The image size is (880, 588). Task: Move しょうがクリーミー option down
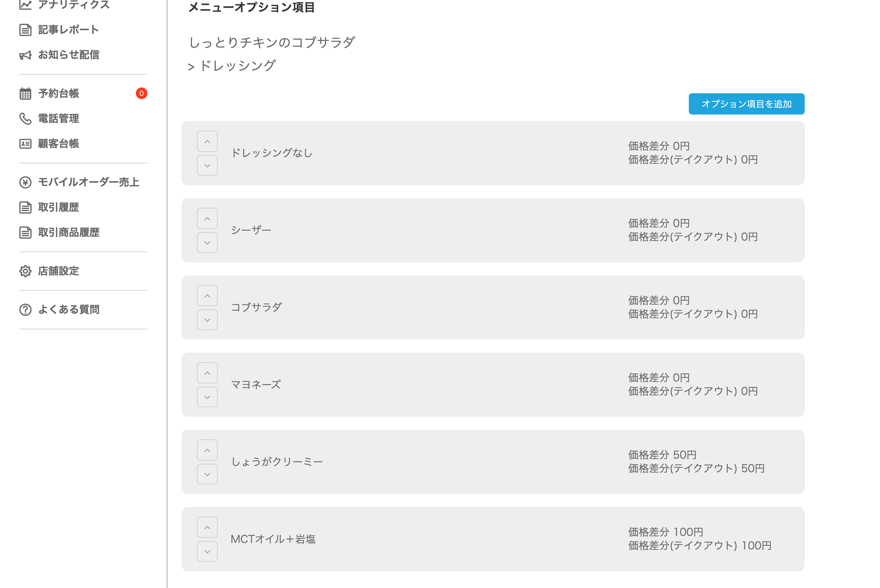207,474
